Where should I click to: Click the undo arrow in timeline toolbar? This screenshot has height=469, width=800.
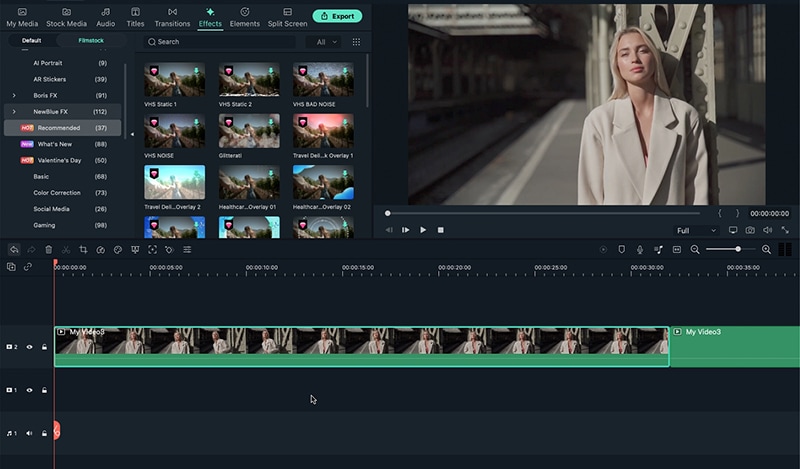coord(14,250)
